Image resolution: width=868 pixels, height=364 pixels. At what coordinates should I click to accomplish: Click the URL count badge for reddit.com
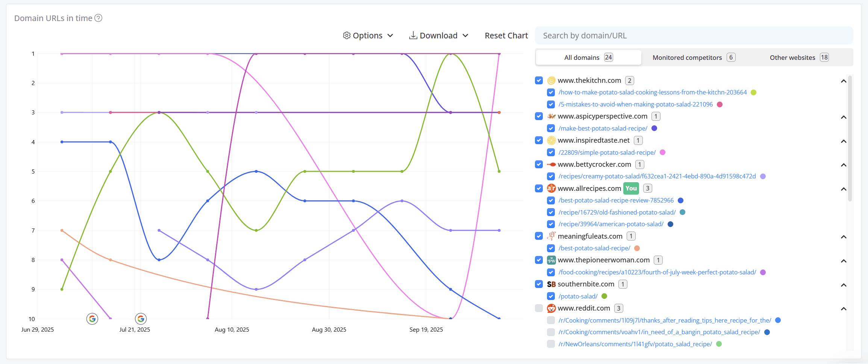pyautogui.click(x=619, y=308)
